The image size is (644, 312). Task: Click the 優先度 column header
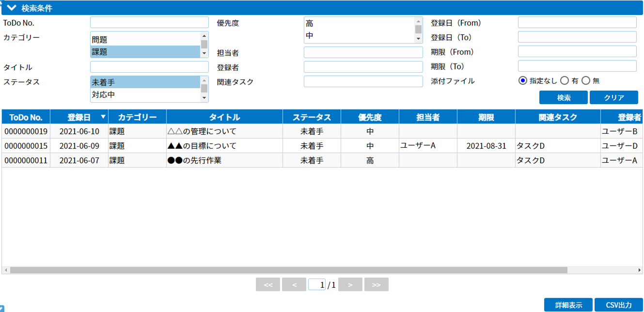pyautogui.click(x=370, y=117)
